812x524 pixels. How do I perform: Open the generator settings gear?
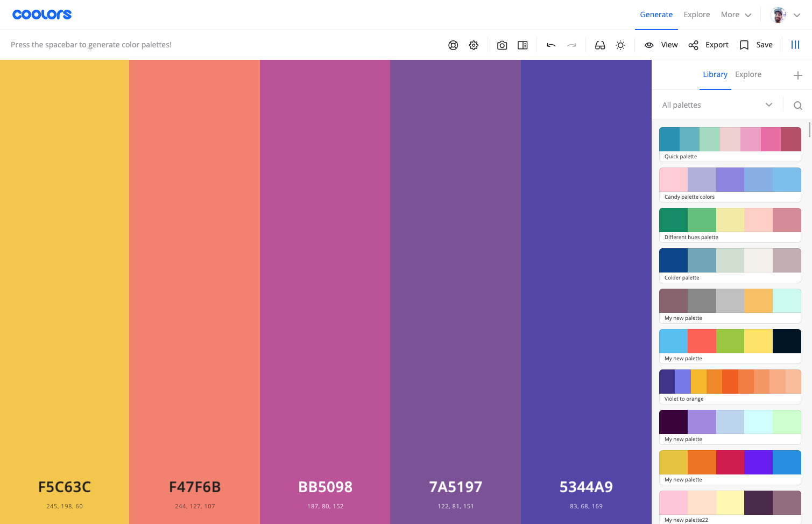473,45
